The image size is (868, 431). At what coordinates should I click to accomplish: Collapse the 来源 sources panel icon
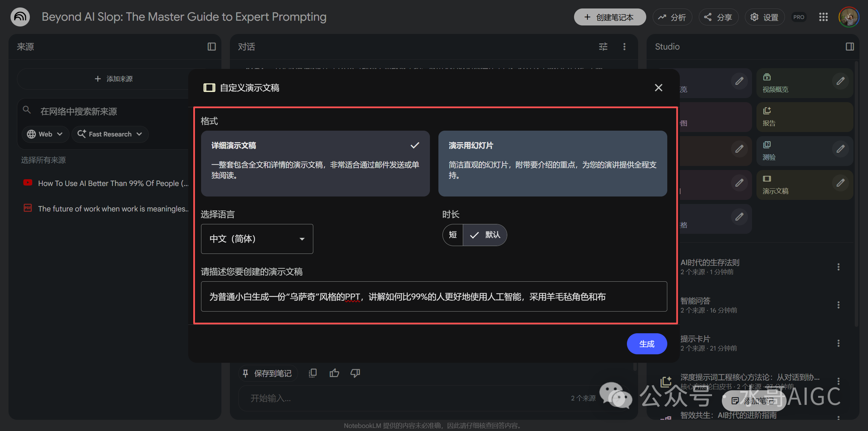212,46
